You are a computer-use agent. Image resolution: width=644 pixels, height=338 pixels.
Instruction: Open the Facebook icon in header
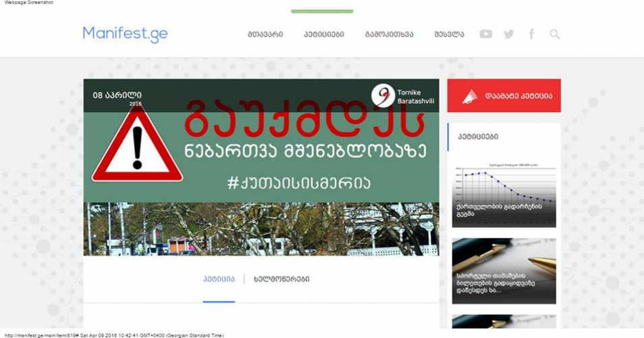[x=531, y=34]
